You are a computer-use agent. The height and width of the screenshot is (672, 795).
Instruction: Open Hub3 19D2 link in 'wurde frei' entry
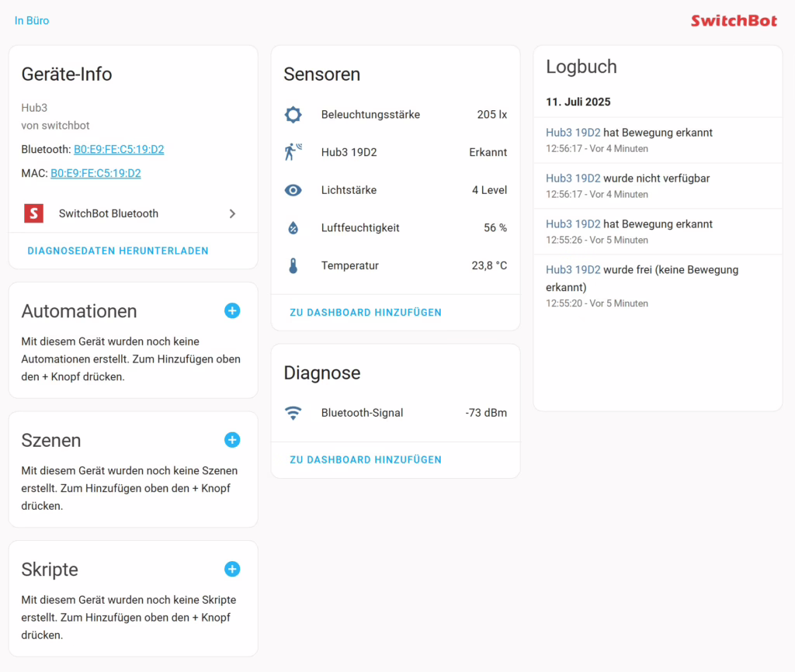click(573, 269)
